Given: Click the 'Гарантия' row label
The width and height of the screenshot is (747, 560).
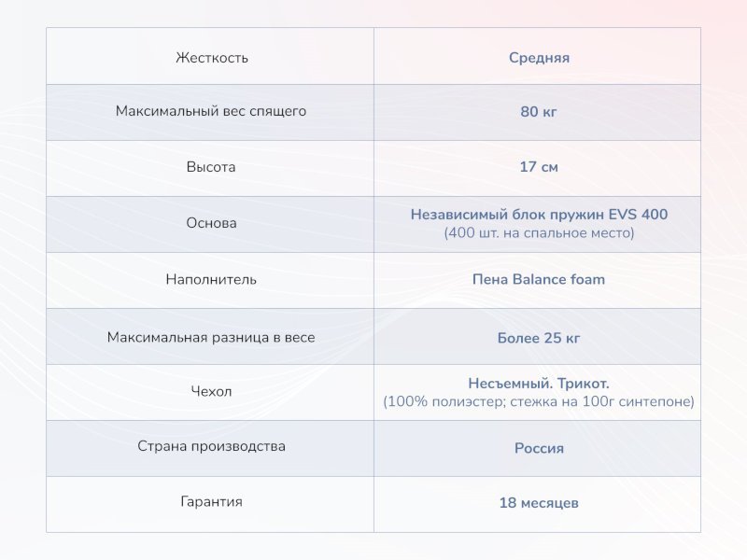Looking at the screenshot, I should (x=211, y=501).
